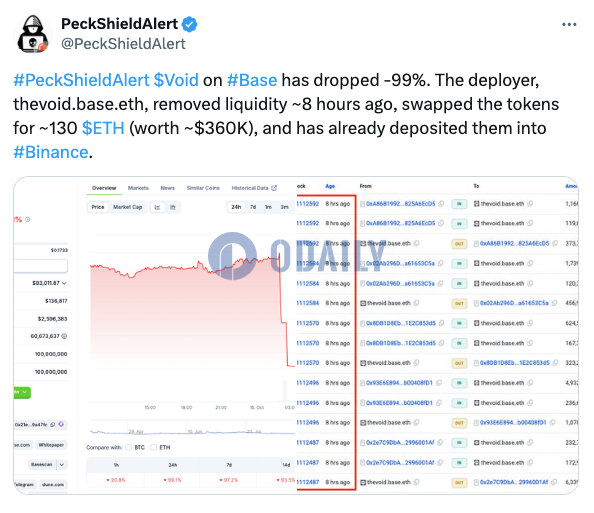This screenshot has height=513, width=594.
Task: Switch to the Markets tab
Action: 138,188
